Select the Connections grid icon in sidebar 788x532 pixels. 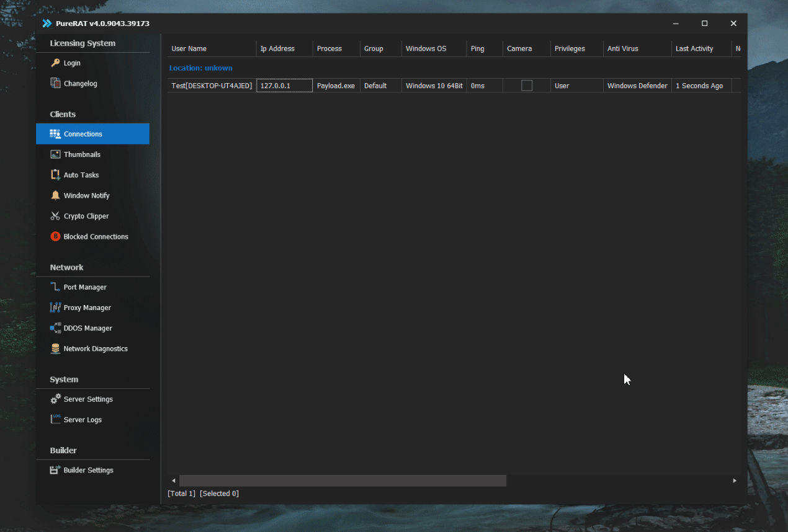pos(55,134)
